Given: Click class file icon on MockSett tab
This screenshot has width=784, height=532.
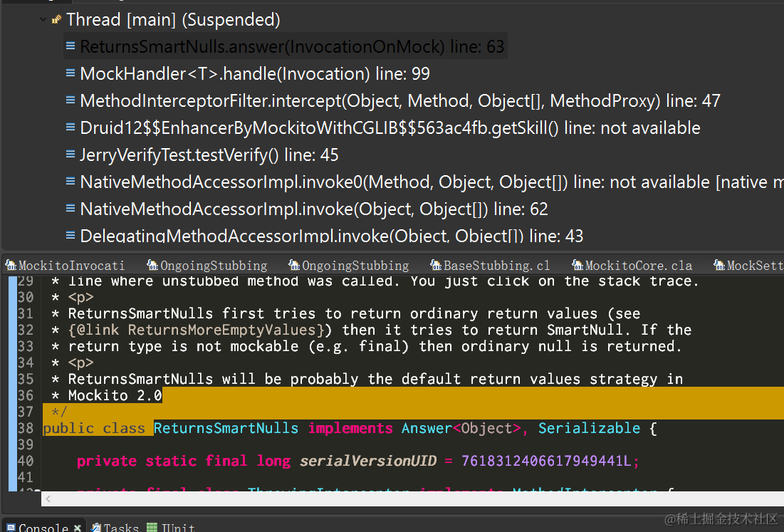Looking at the screenshot, I should [x=719, y=265].
